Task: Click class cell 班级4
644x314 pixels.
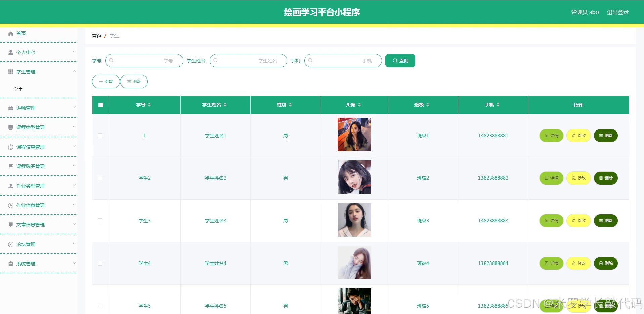Action: click(x=423, y=263)
